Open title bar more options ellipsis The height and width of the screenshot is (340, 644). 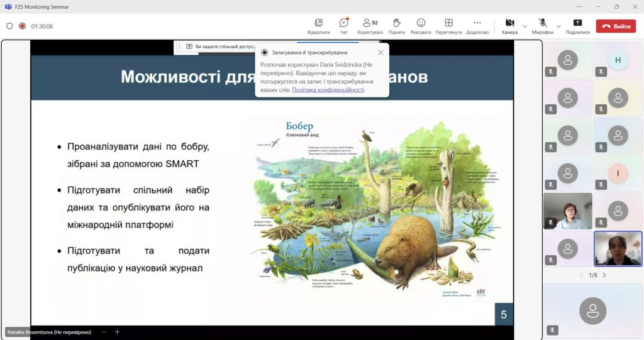click(579, 6)
